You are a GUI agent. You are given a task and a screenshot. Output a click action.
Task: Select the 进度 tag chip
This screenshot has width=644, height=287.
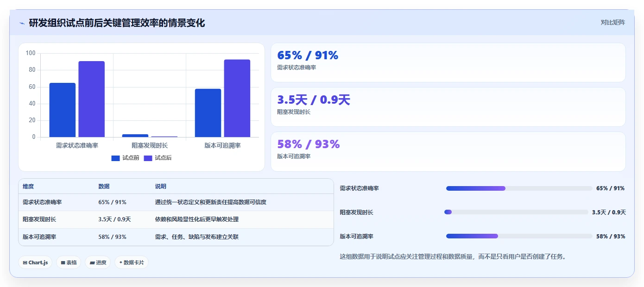point(98,262)
